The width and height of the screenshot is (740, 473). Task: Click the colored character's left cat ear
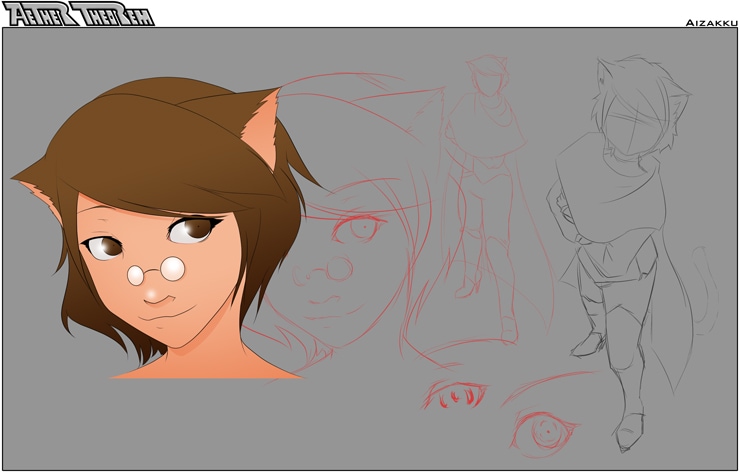point(41,189)
